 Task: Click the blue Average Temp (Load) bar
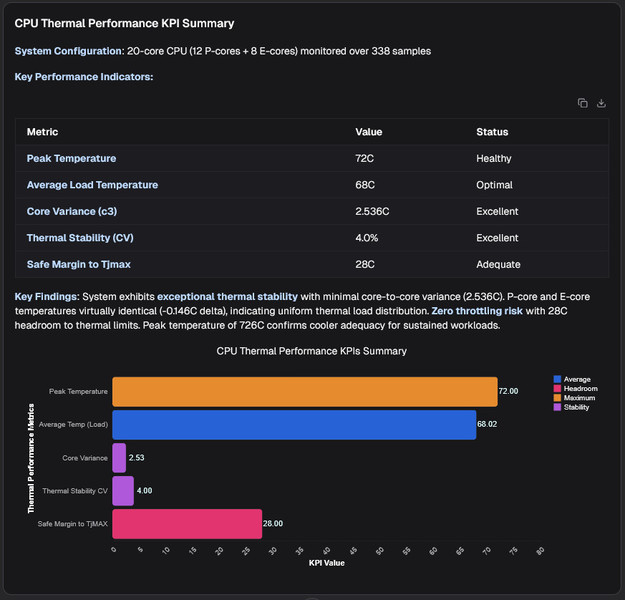[x=294, y=425]
